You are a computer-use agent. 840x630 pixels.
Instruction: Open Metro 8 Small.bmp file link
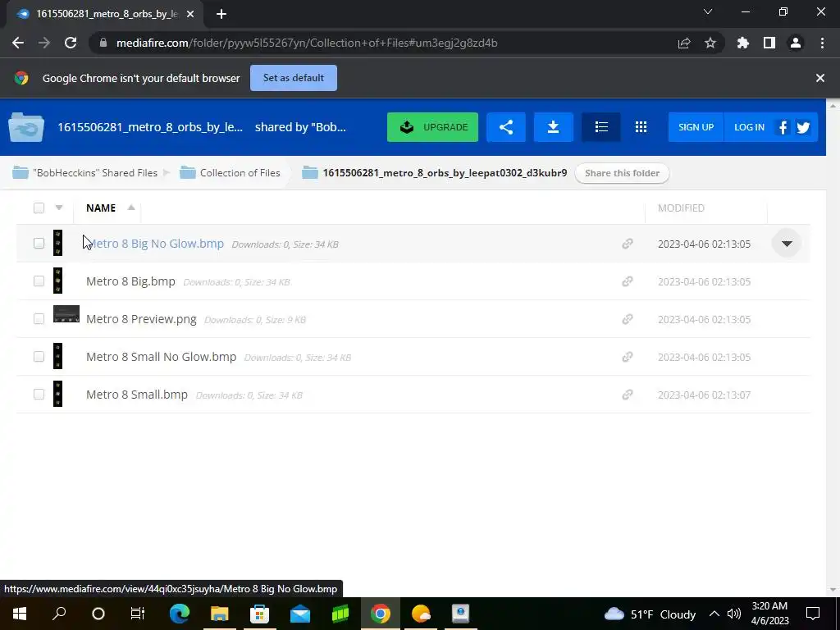(x=137, y=395)
